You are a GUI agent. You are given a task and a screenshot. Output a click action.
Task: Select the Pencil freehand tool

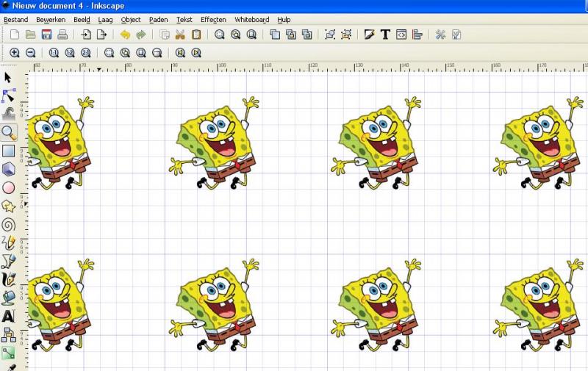[8, 243]
